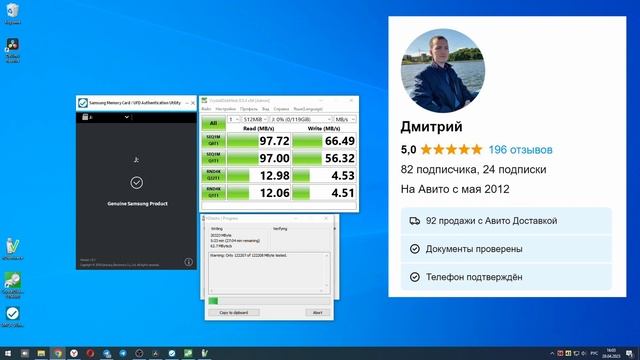Open the DaVinci Resolve desktop shortcut

13,49
